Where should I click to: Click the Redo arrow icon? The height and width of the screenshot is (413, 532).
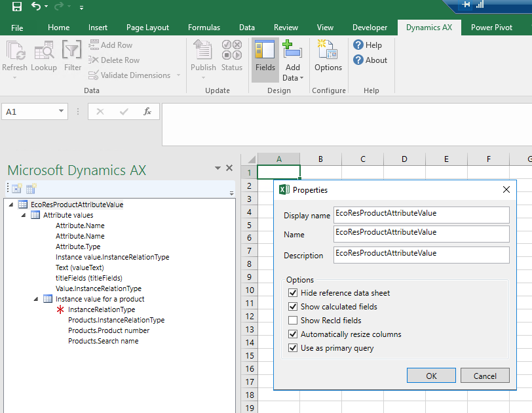[59, 6]
